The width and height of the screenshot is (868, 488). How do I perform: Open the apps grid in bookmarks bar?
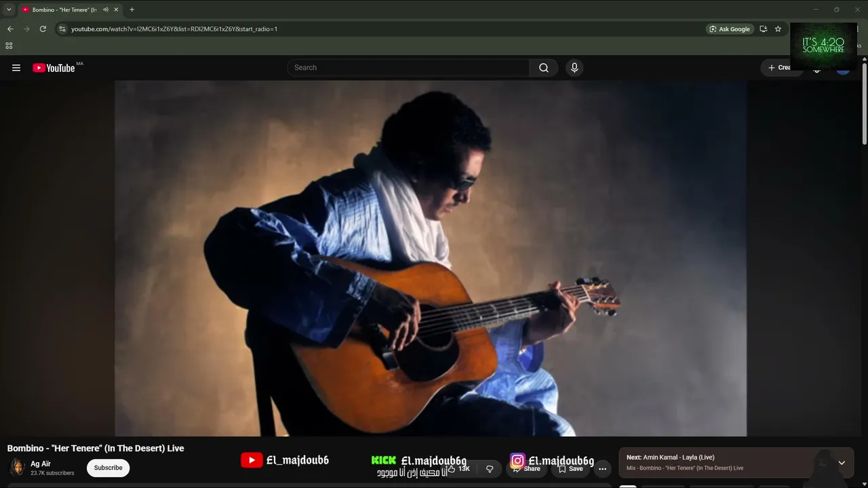(x=9, y=45)
